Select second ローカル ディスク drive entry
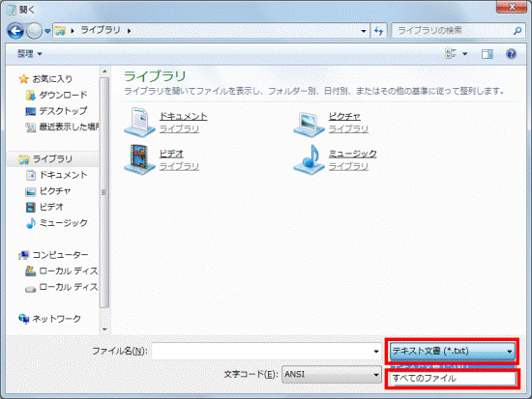The image size is (532, 399). 69,287
